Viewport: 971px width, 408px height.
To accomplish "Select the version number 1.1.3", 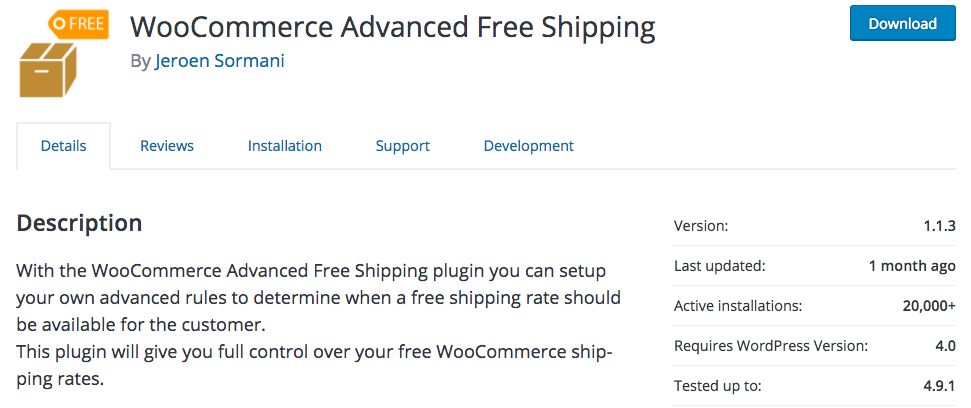I will click(939, 226).
